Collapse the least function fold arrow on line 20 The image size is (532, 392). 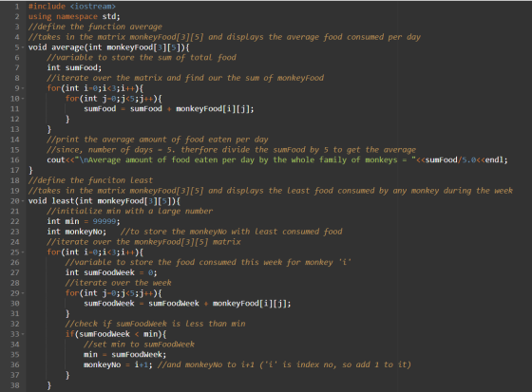(x=23, y=201)
